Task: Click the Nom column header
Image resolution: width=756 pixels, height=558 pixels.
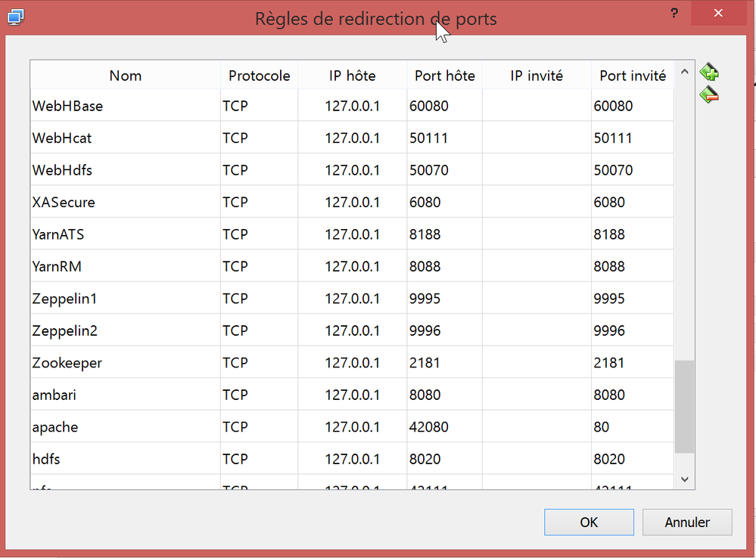Action: coord(125,75)
